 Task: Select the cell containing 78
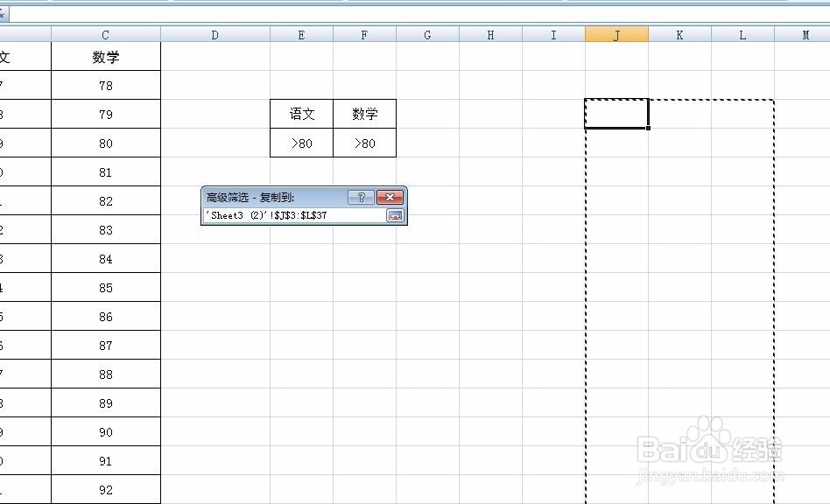[x=105, y=85]
